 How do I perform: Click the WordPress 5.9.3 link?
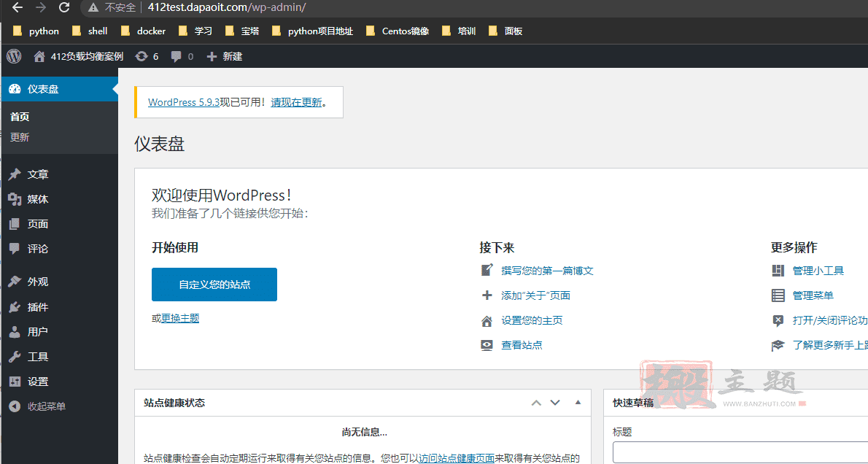184,102
